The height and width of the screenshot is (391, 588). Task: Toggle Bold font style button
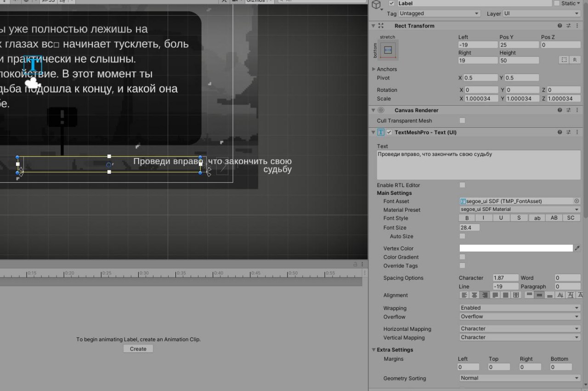pos(467,218)
